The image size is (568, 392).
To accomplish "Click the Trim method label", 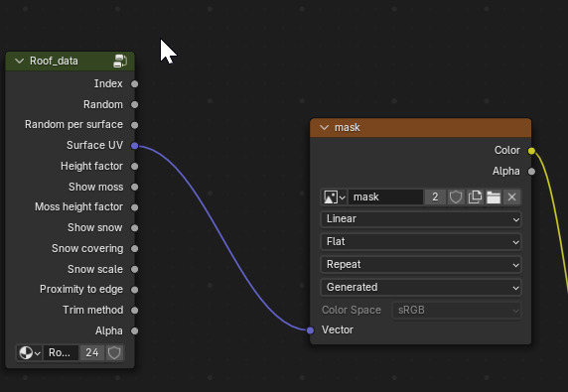I will tap(92, 311).
